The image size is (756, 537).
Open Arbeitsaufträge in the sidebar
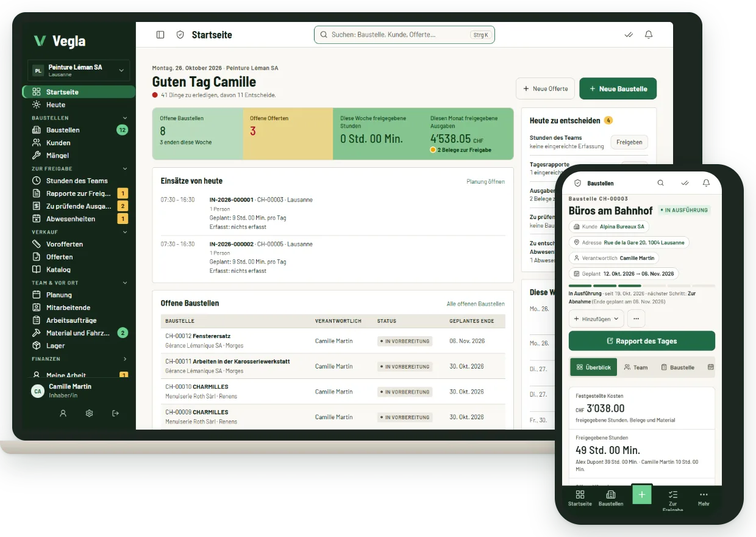pos(79,320)
